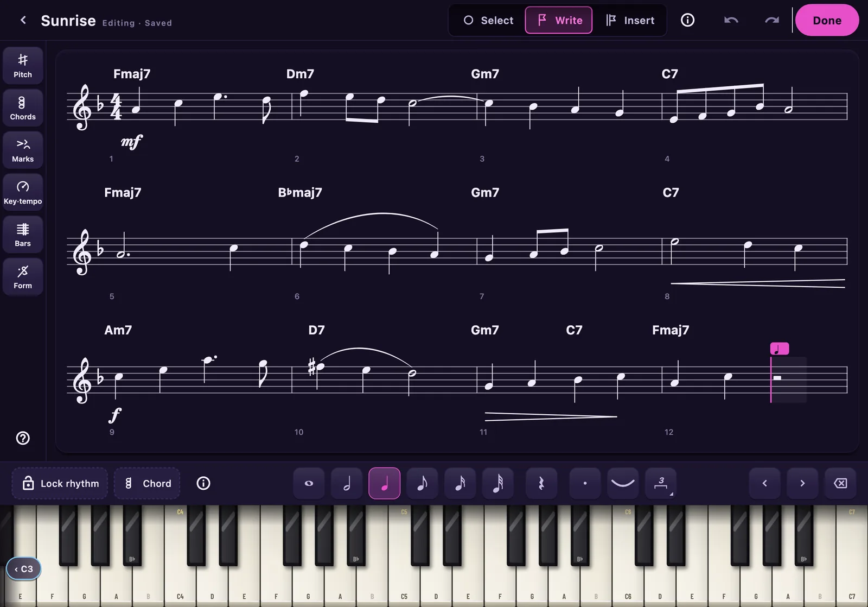Click the Done button
Screen dimensions: 868x607
[827, 20]
